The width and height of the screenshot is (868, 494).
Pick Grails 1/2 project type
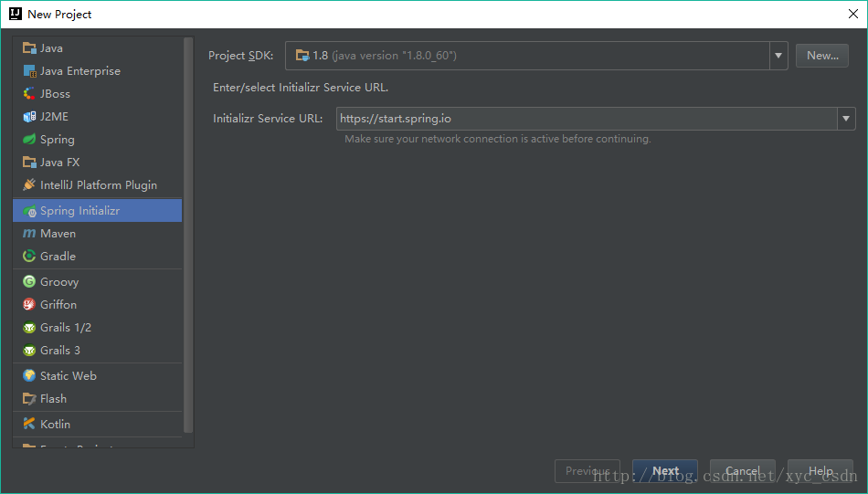98,328
